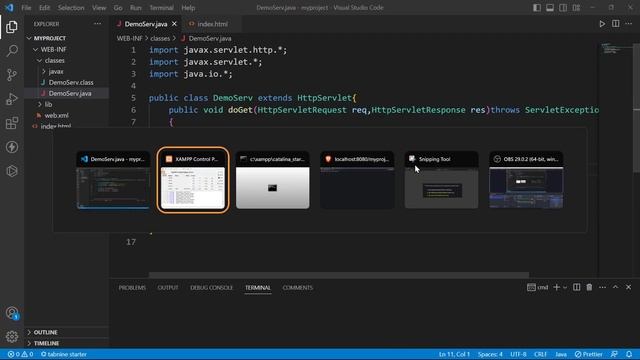Switch to the DEBUG CONSOLE tab
Image resolution: width=640 pixels, height=360 pixels.
(211, 288)
